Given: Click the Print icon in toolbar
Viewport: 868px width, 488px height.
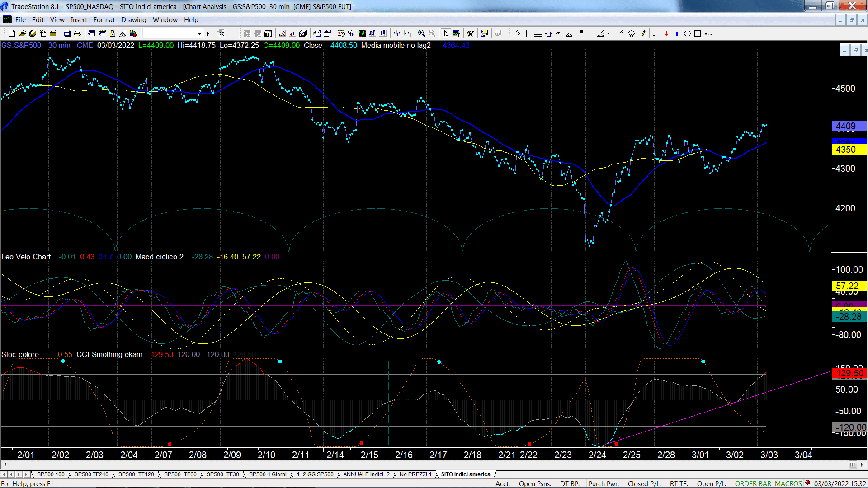Looking at the screenshot, I should (x=78, y=33).
